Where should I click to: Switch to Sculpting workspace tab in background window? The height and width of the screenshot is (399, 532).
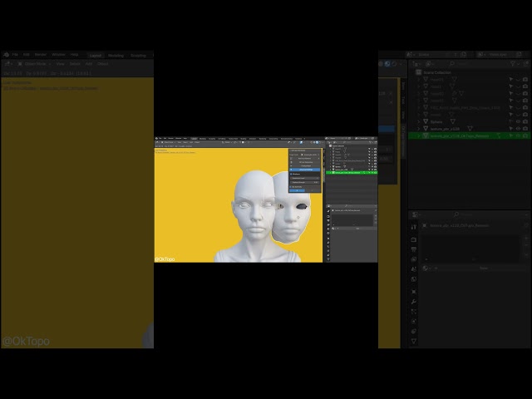[139, 56]
